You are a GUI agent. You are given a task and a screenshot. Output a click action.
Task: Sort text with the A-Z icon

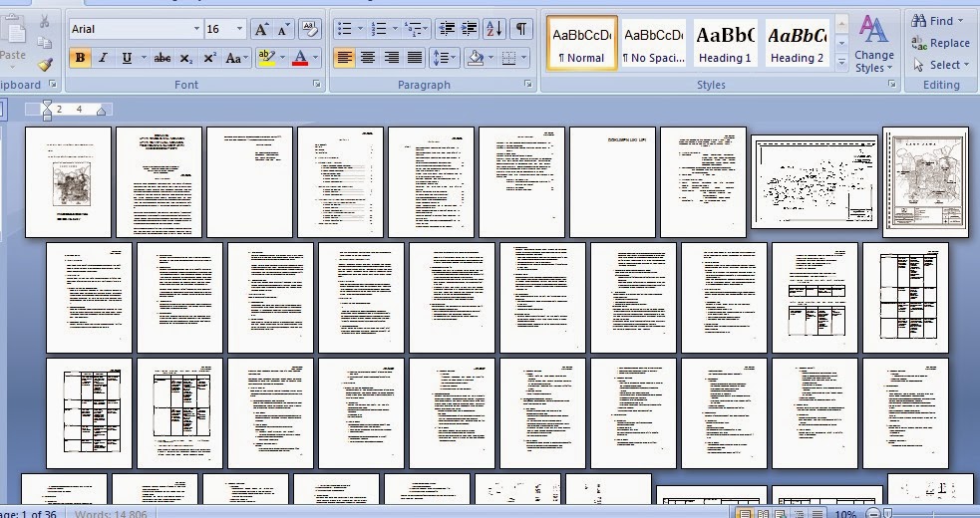[493, 29]
